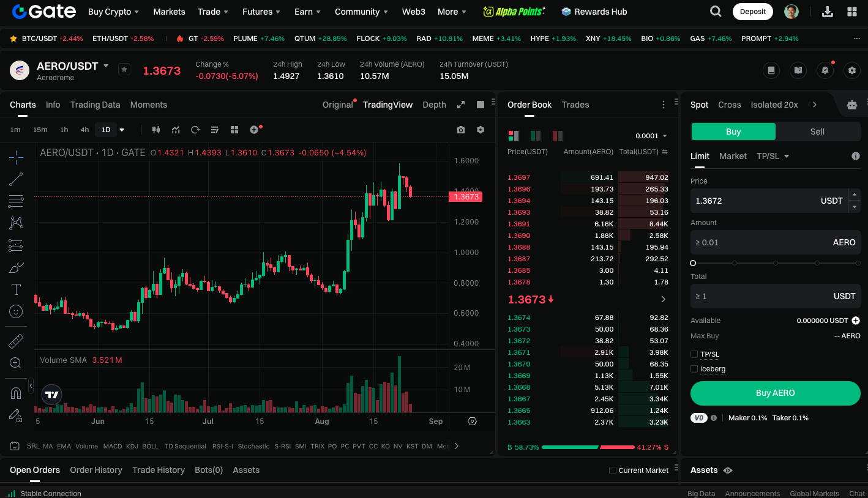Click the replay refresh chart icon
The height and width of the screenshot is (498, 868).
pyautogui.click(x=195, y=130)
